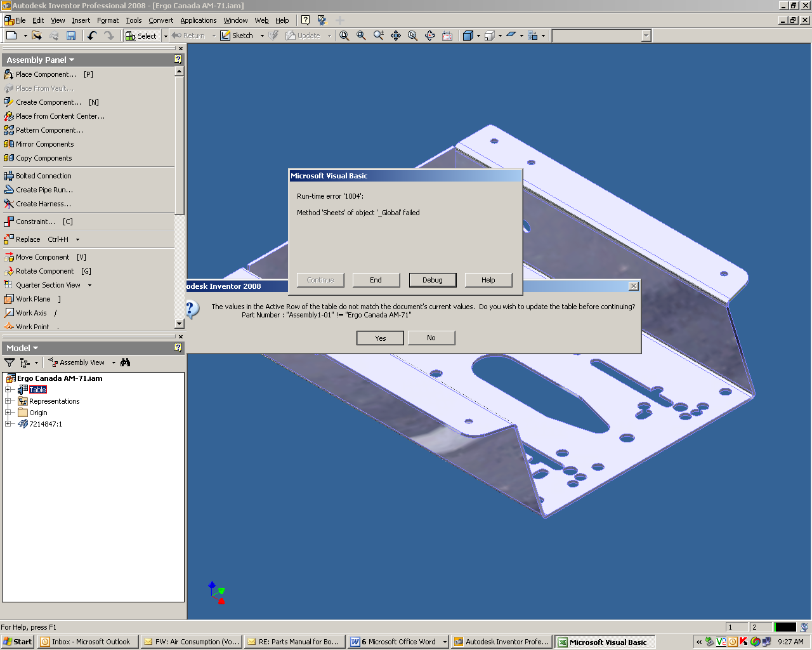Click the Sketch toolbar button
812x650 pixels.
(237, 36)
